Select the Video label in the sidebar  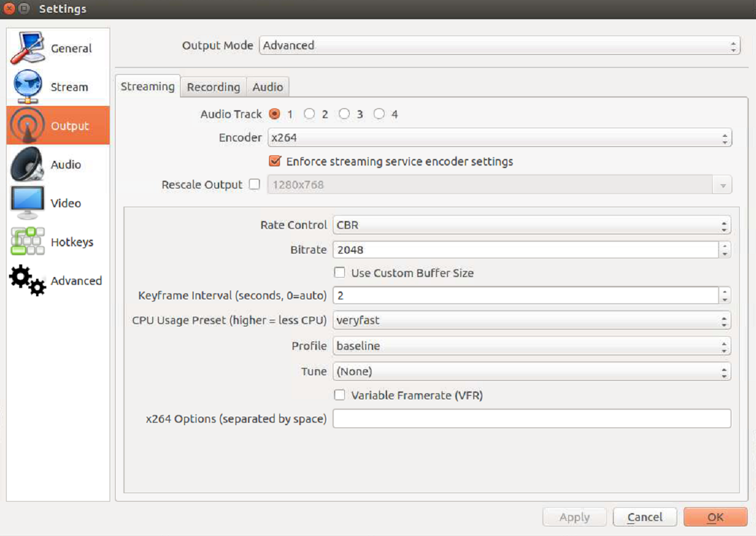(x=66, y=204)
